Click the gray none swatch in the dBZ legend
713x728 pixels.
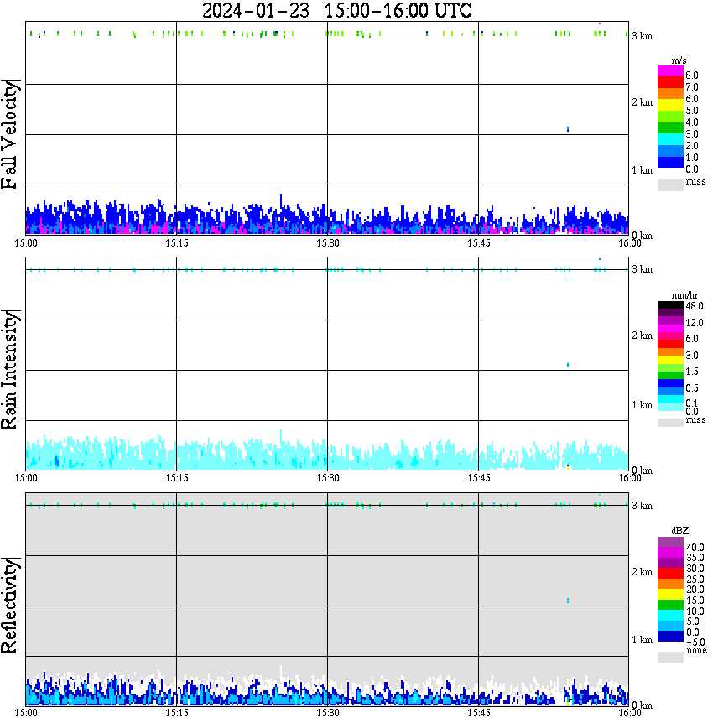[x=670, y=657]
